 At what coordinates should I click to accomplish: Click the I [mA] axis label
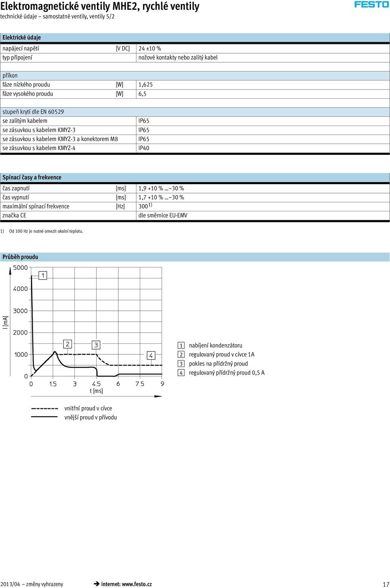(5, 322)
